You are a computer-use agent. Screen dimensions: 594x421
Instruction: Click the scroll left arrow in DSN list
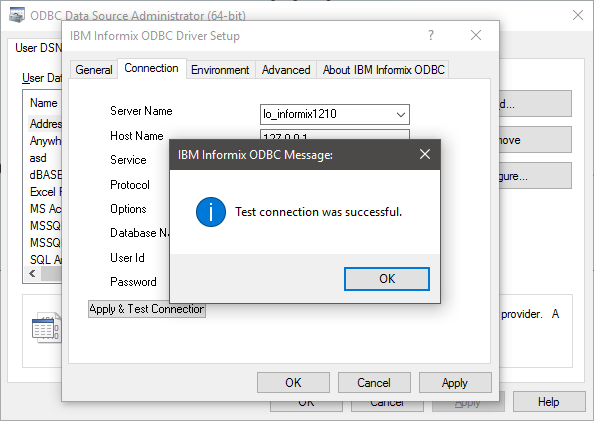click(x=32, y=274)
